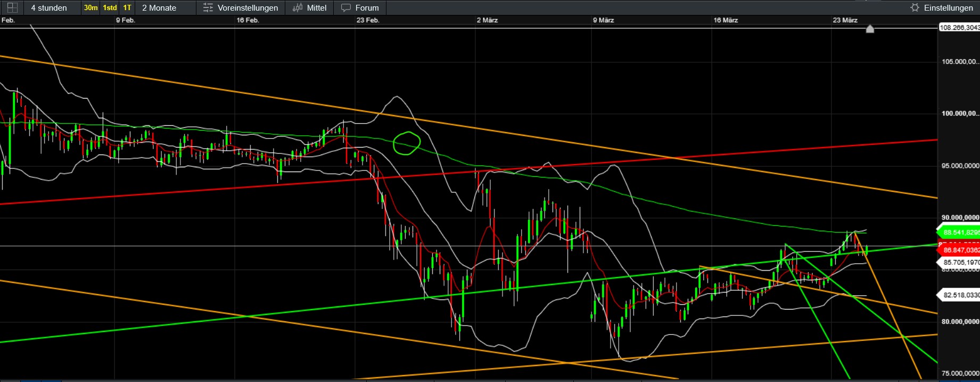Select the 1T interval shortcut
The width and height of the screenshot is (980, 382).
[127, 7]
